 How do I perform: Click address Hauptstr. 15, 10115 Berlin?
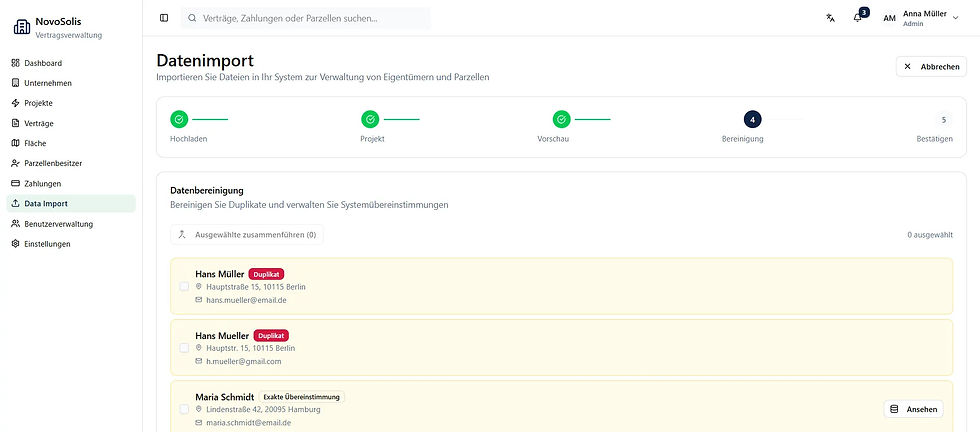(x=251, y=348)
